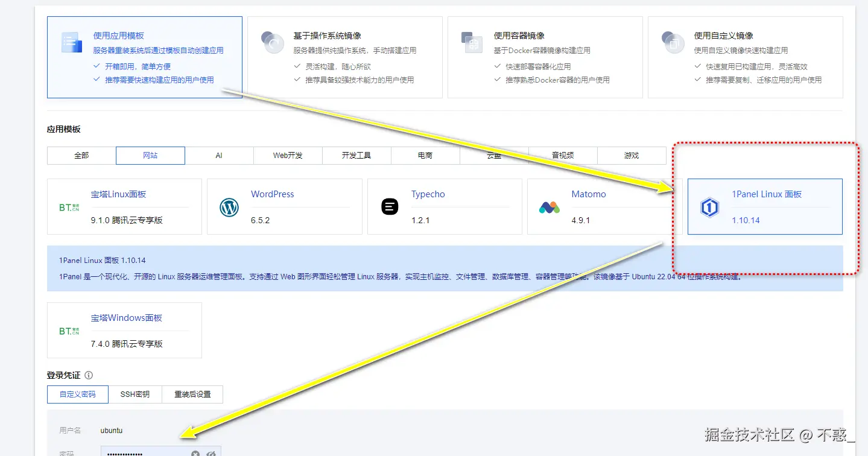Click the 4.9.1 Matomo version text
This screenshot has width=868, height=456.
[x=581, y=220]
